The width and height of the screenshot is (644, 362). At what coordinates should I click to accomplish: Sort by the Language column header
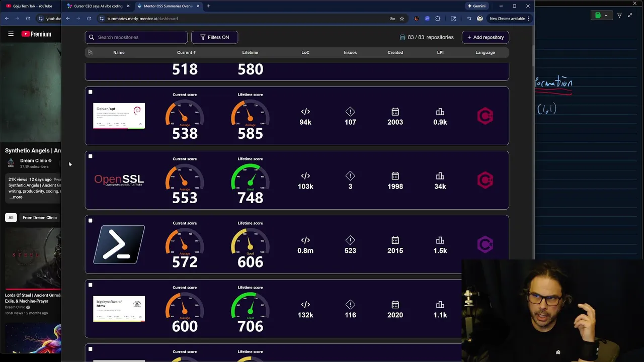tap(485, 52)
